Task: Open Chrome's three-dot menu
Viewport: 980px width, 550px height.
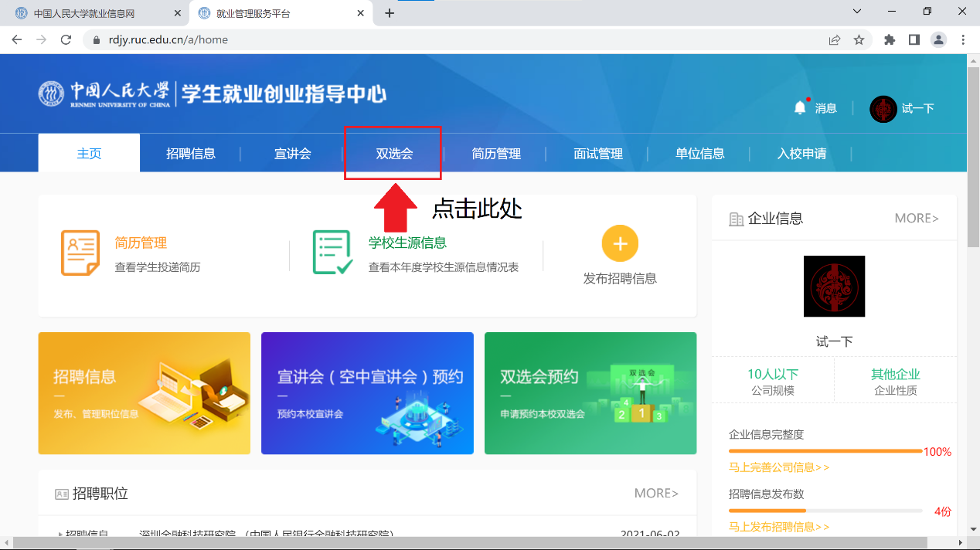Action: 963,39
